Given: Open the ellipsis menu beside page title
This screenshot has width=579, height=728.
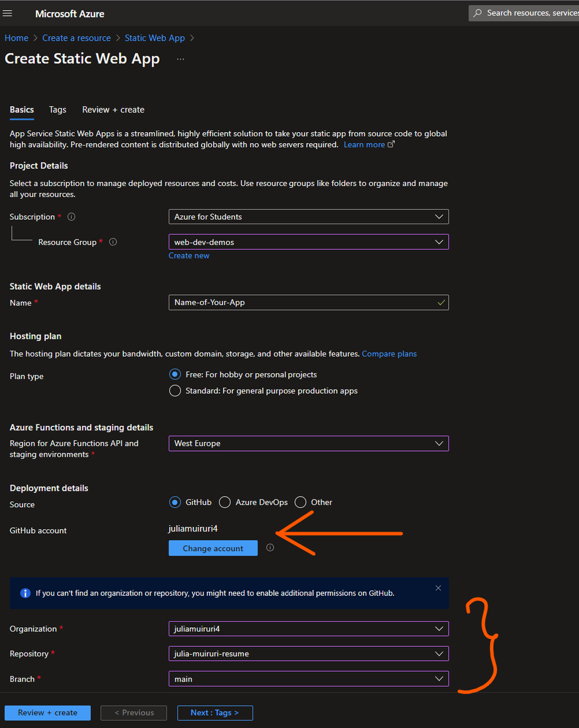Looking at the screenshot, I should [180, 59].
